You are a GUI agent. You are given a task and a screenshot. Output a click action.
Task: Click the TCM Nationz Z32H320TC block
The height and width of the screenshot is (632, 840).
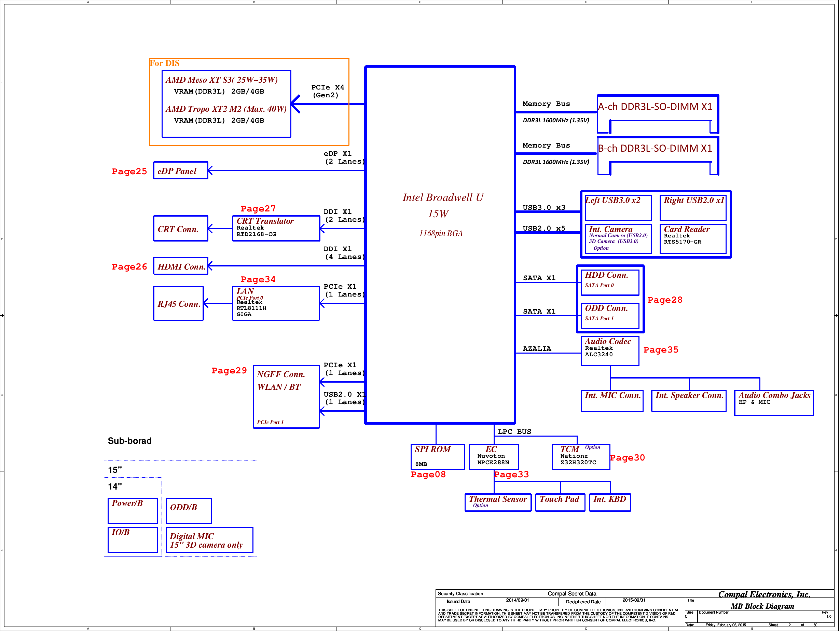pyautogui.click(x=581, y=457)
